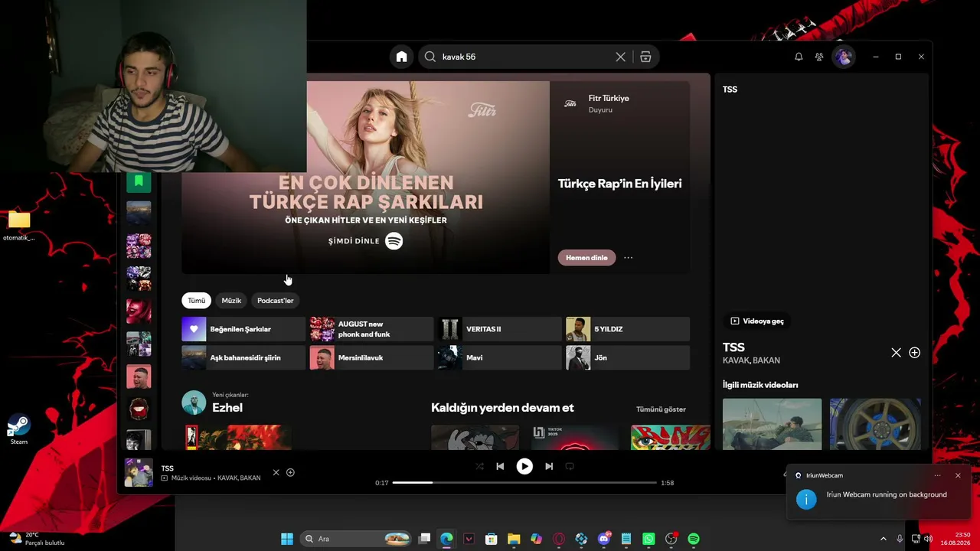
Task: Clear the search text 'kavak 56'
Action: [x=621, y=57]
